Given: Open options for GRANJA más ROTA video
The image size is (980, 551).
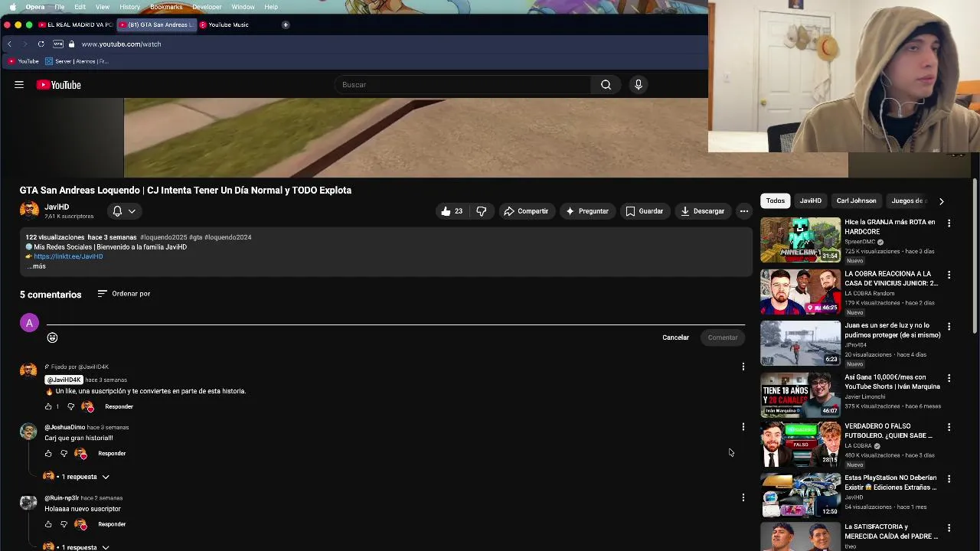Looking at the screenshot, I should (949, 223).
